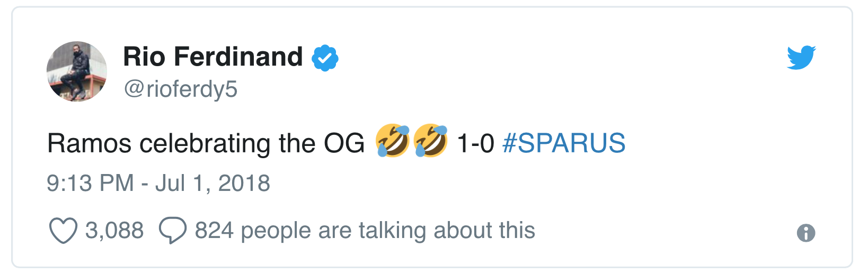Open "824 people are talking about this"
The height and width of the screenshot is (274, 868).
click(365, 231)
